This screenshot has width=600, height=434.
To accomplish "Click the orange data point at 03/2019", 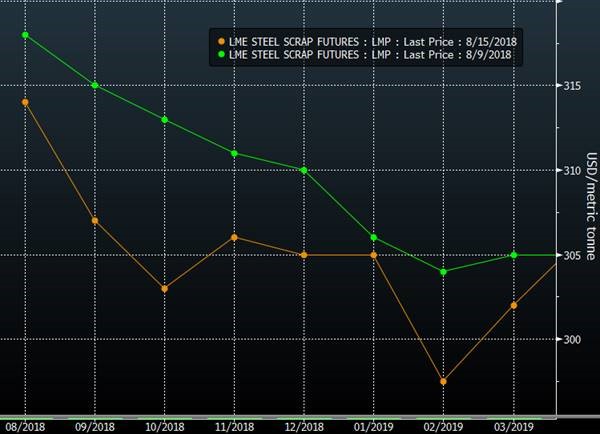I will (x=514, y=305).
